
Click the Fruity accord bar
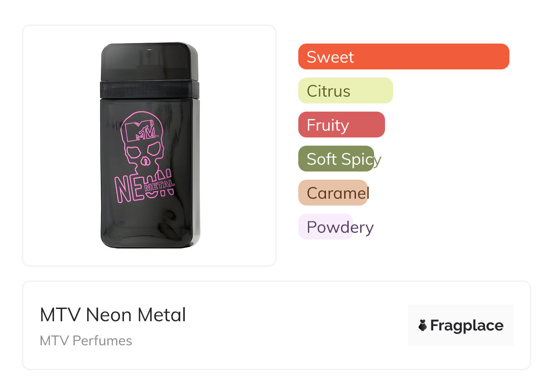coord(341,125)
